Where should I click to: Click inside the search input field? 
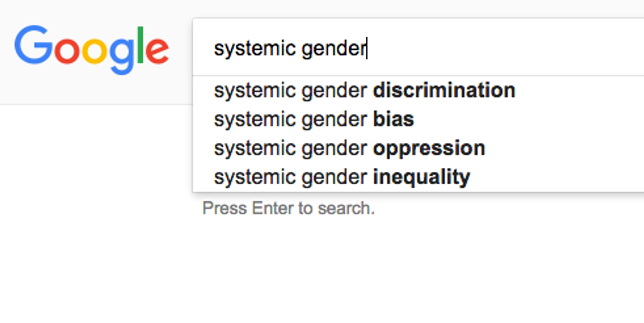tap(429, 47)
